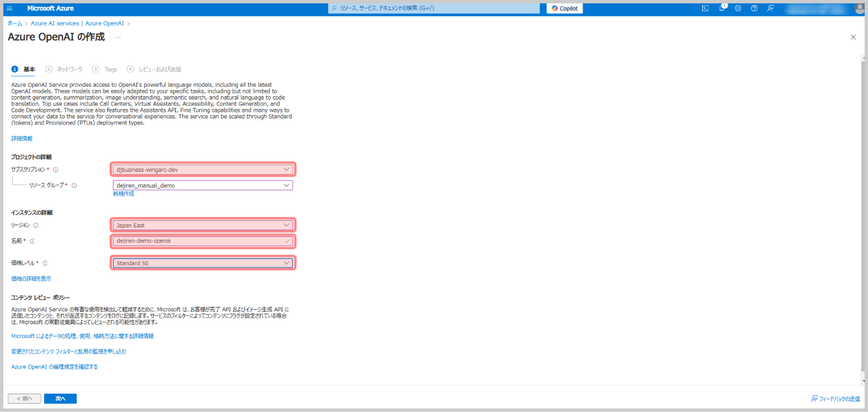Expand the 価格レベル dropdown showing Standard S0
This screenshot has width=868, height=412.
(203, 263)
